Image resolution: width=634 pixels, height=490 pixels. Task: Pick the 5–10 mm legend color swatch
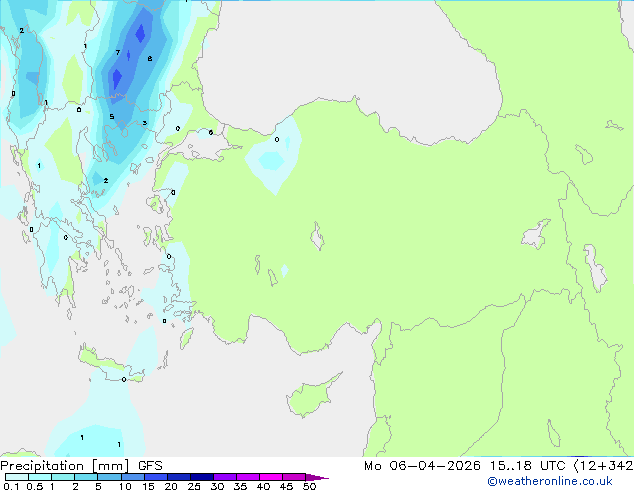[110, 477]
